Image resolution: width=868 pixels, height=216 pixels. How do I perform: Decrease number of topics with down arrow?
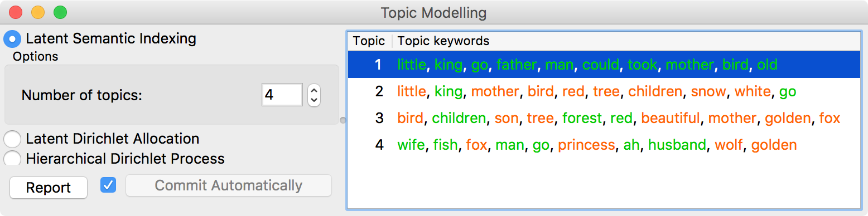pyautogui.click(x=314, y=100)
